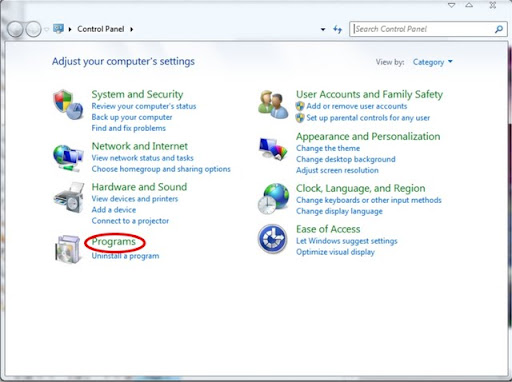Open the Clock, Language, and Region icon
This screenshot has height=382, width=512.
[x=273, y=199]
